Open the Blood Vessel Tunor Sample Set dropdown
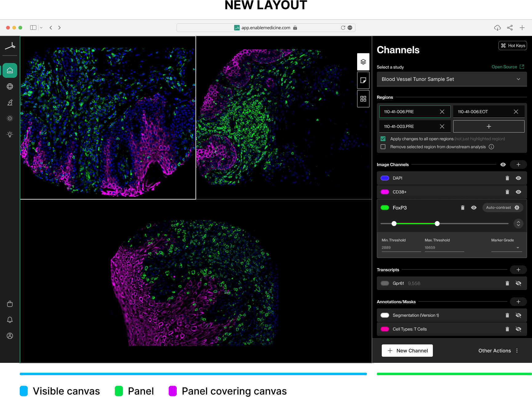The height and width of the screenshot is (397, 532). point(452,79)
